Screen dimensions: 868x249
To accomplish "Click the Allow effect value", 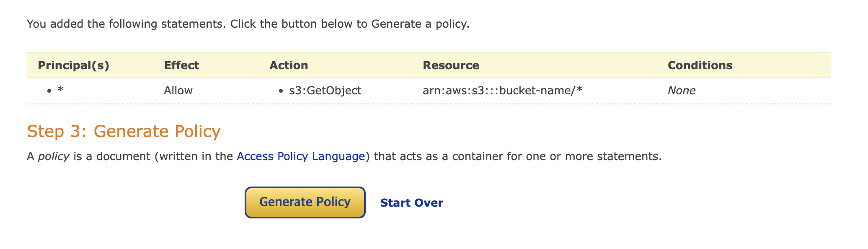I will (x=178, y=91).
